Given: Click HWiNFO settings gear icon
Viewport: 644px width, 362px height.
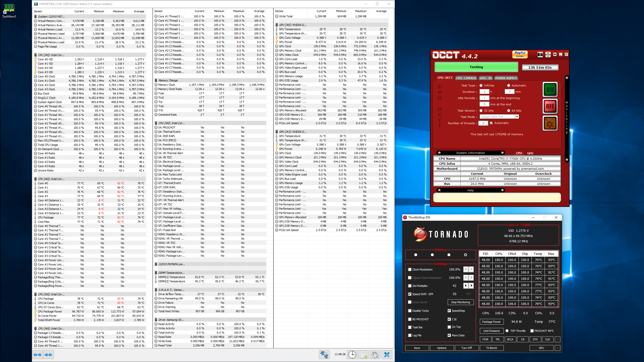Looking at the screenshot, I should click(375, 354).
